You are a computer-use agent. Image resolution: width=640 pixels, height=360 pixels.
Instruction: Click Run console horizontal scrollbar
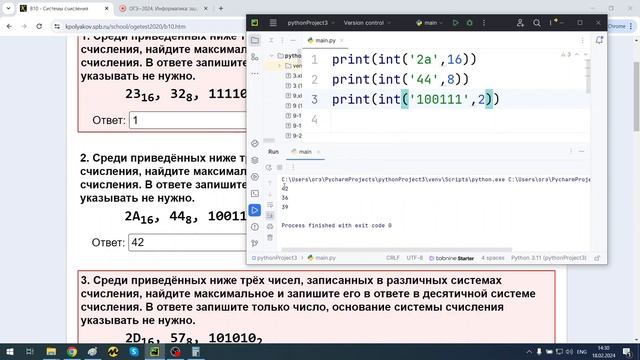[396, 249]
